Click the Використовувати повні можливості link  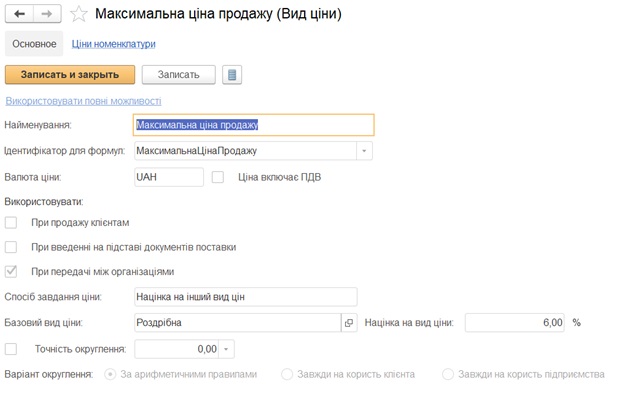point(83,101)
